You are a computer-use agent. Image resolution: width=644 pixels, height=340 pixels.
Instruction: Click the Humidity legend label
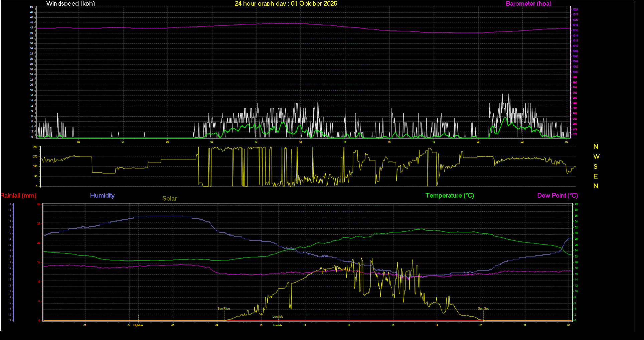102,196
